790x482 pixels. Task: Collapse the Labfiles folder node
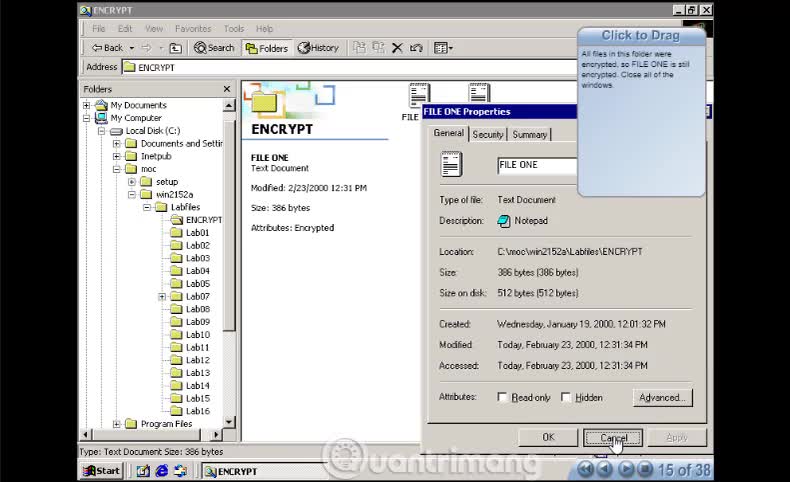pyautogui.click(x=147, y=207)
